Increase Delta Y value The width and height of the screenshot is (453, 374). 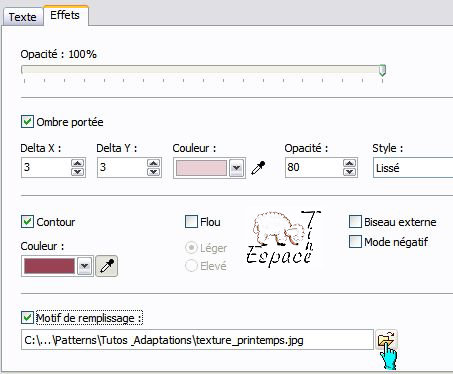click(153, 163)
